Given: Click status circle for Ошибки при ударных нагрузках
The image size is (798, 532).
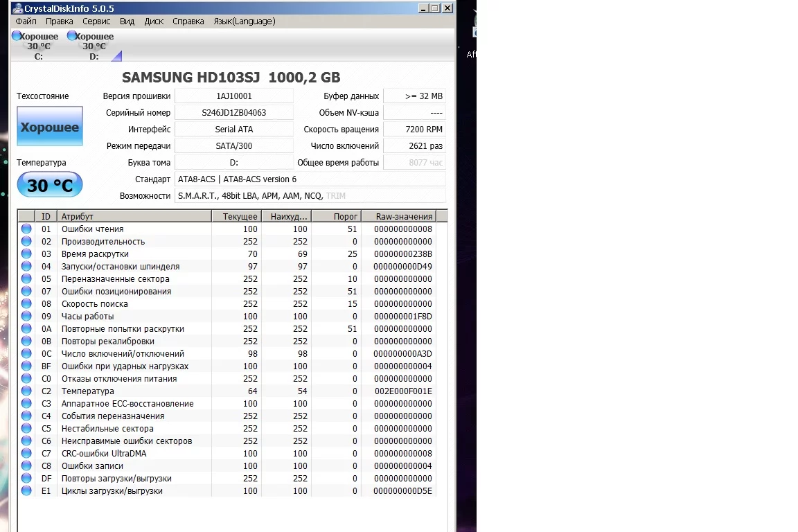Looking at the screenshot, I should tap(26, 366).
